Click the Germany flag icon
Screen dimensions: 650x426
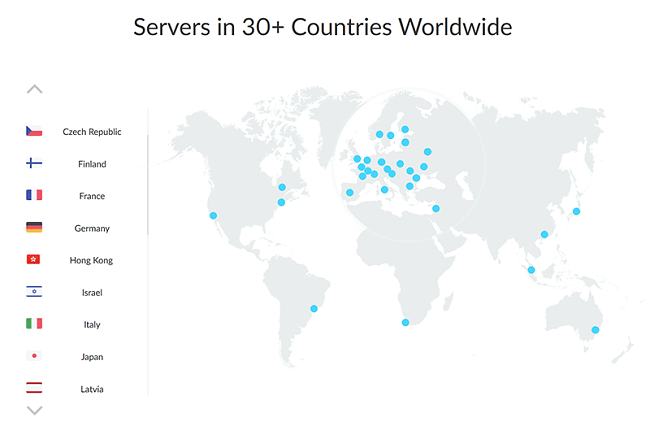(34, 227)
